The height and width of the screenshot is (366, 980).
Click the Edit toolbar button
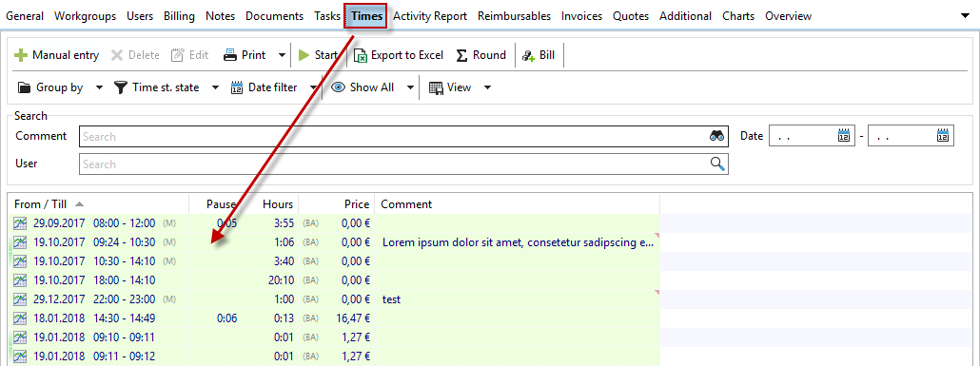coord(190,55)
